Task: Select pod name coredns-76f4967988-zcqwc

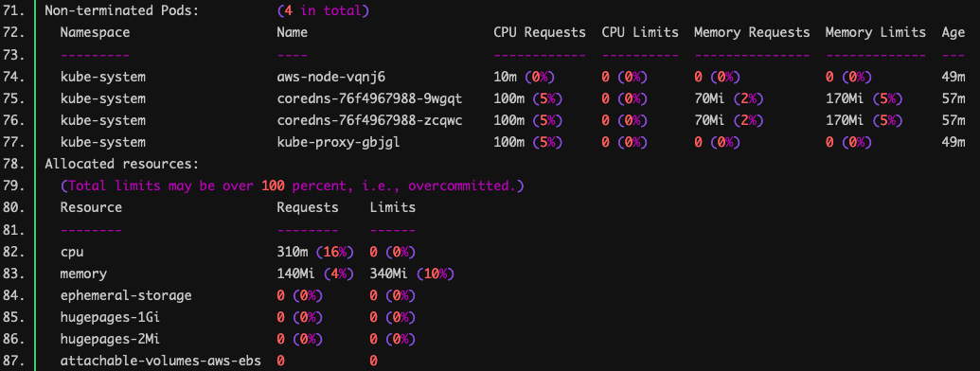Action: (x=369, y=120)
